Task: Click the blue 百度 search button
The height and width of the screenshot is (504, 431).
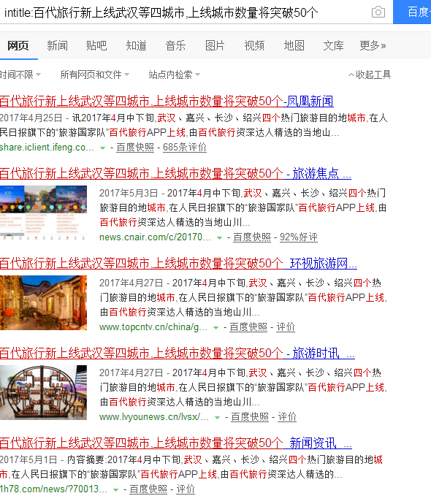Action: click(412, 12)
